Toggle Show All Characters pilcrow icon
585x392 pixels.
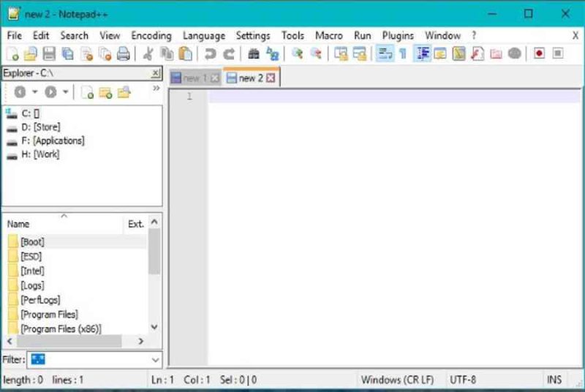coord(403,53)
